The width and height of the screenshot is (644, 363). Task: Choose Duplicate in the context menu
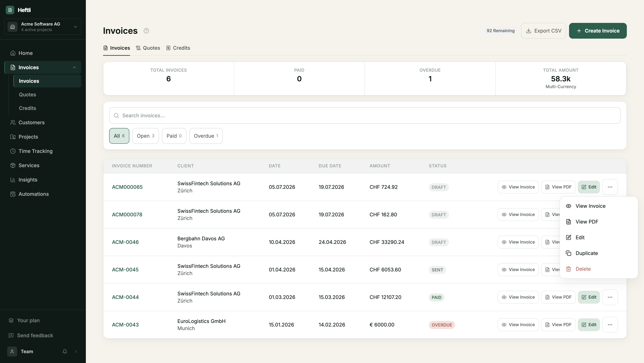599,253
